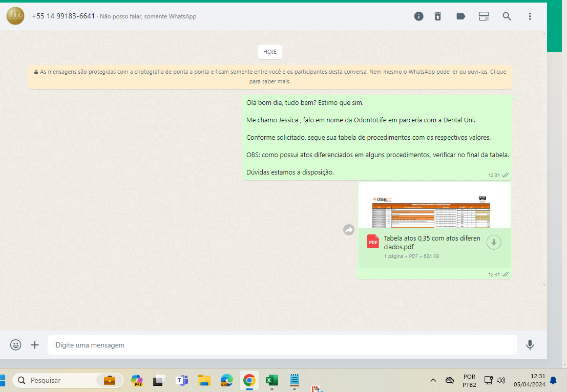
Task: Open contact info icon in chat header
Action: point(418,16)
